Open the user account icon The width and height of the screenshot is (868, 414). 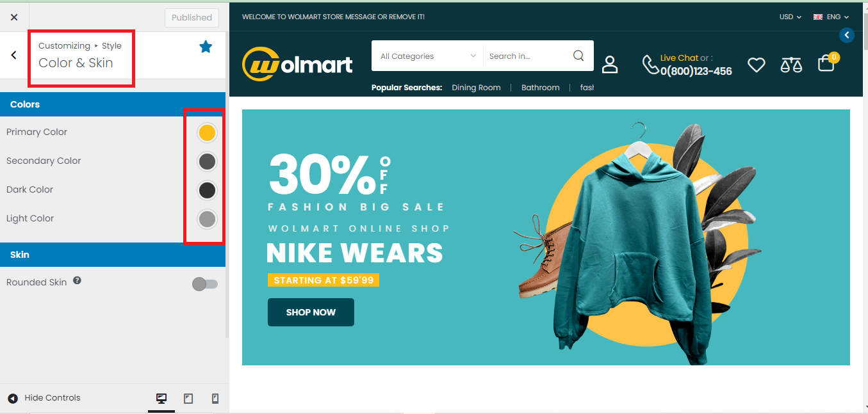(610, 64)
